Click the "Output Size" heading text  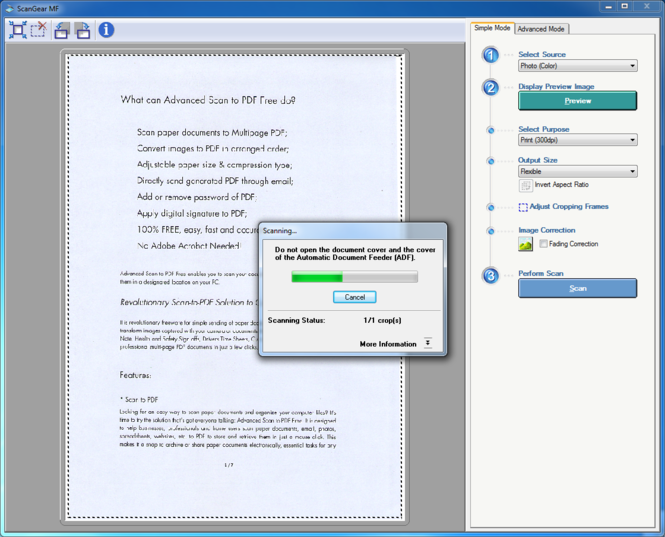click(537, 160)
